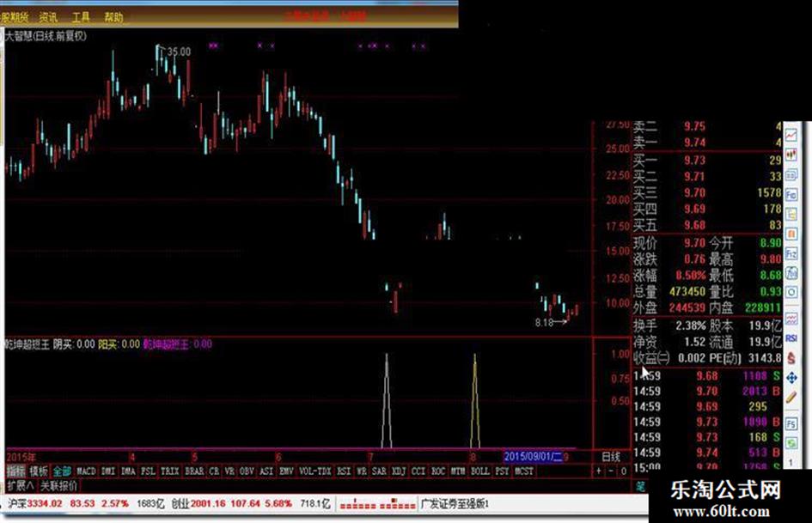This screenshot has width=812, height=523.
Task: Select the WR indicator
Action: click(x=362, y=471)
